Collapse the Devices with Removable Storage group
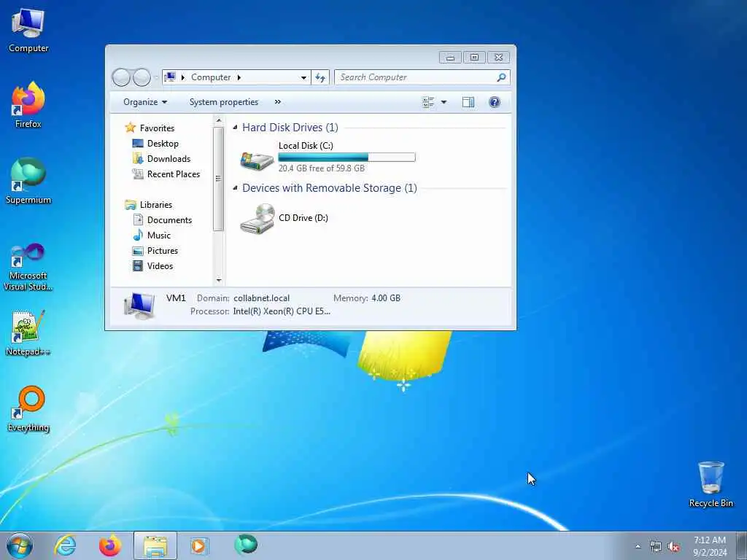747x560 pixels. 235,187
